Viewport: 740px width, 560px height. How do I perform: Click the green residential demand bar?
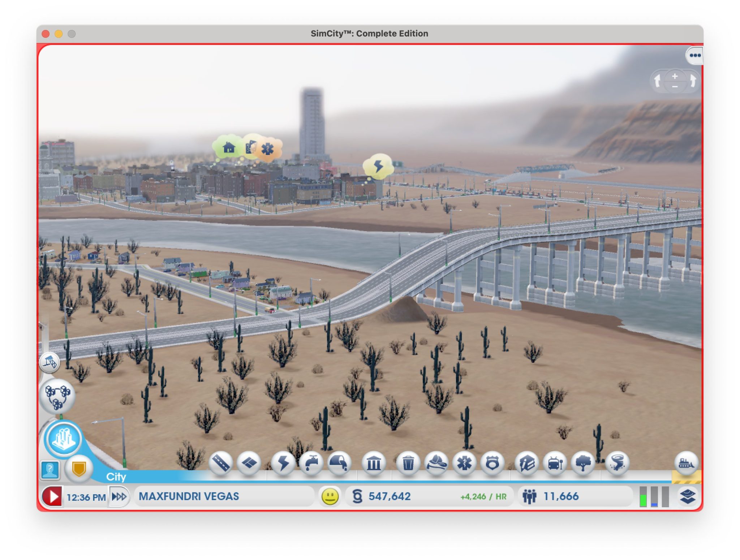click(643, 497)
